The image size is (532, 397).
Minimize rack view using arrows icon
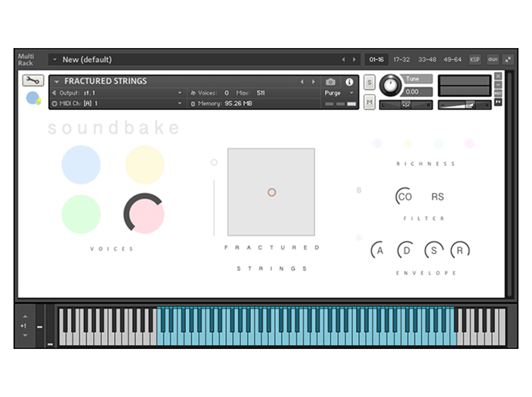pos(508,60)
